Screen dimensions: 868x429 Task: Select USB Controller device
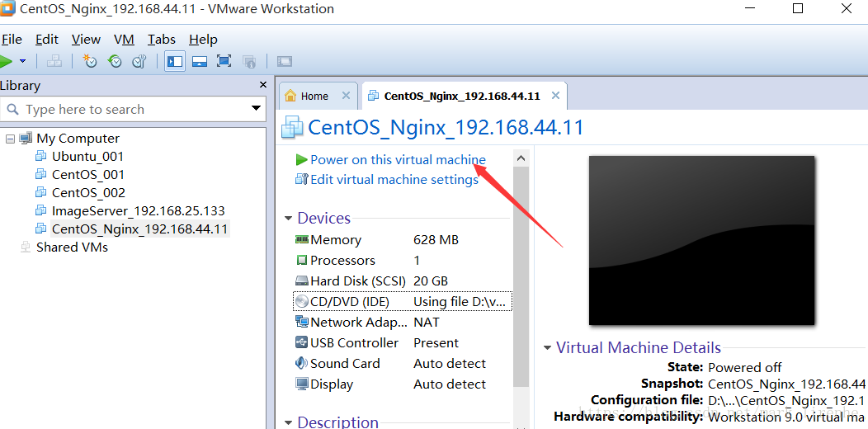[x=403, y=343]
